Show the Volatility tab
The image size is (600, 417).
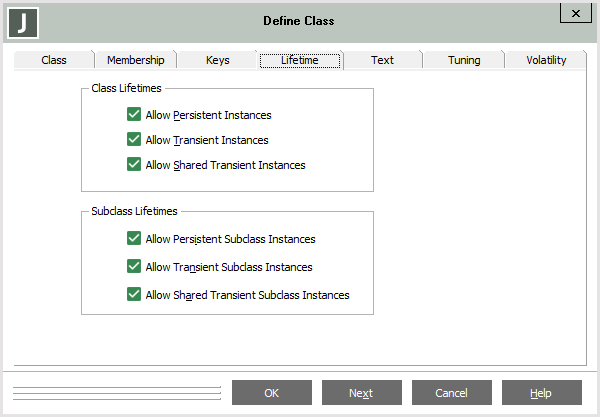pos(546,60)
